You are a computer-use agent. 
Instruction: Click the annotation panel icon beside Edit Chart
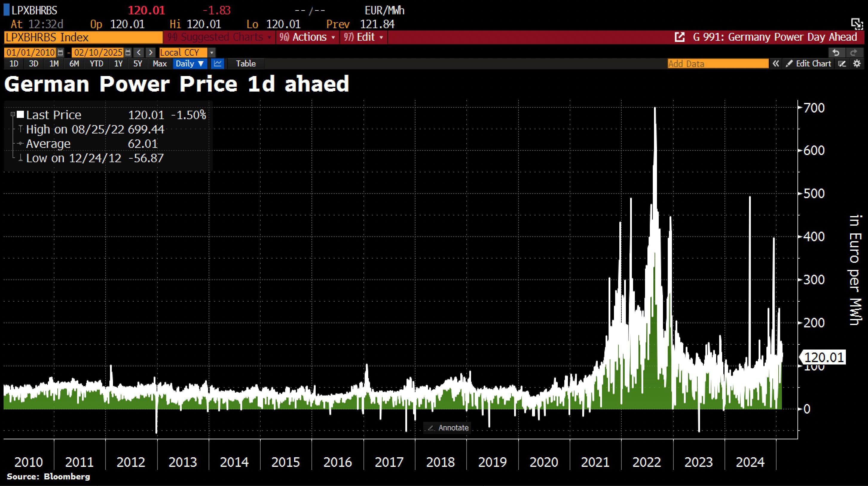click(842, 64)
